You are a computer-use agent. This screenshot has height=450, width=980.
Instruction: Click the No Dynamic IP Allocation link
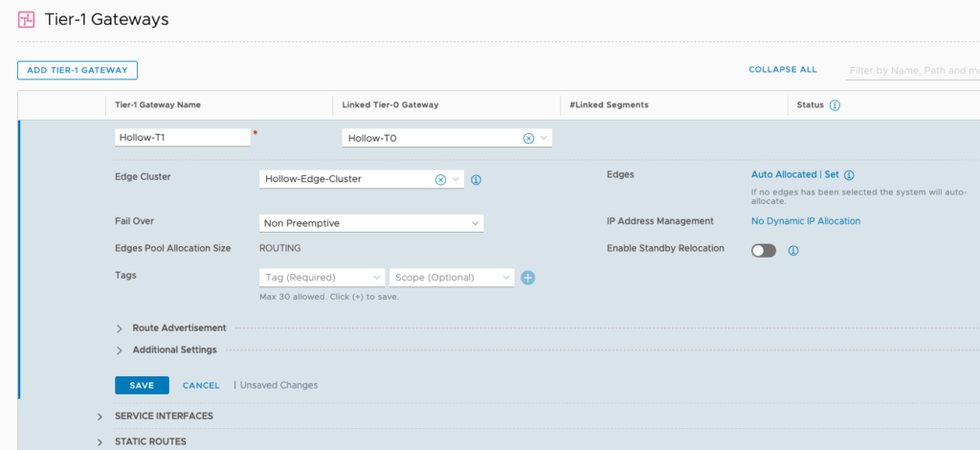coord(805,221)
